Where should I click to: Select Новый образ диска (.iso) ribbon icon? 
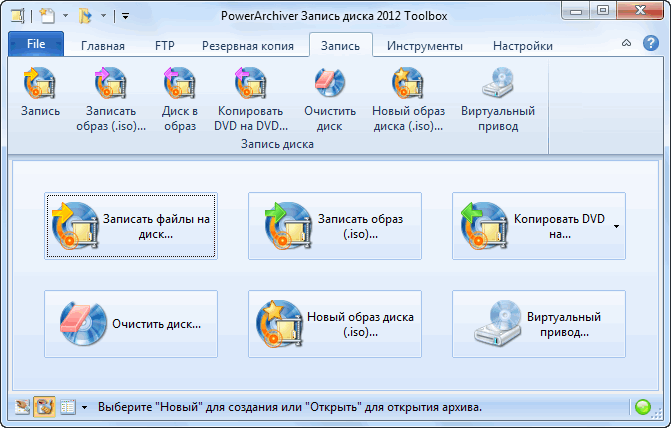408,99
